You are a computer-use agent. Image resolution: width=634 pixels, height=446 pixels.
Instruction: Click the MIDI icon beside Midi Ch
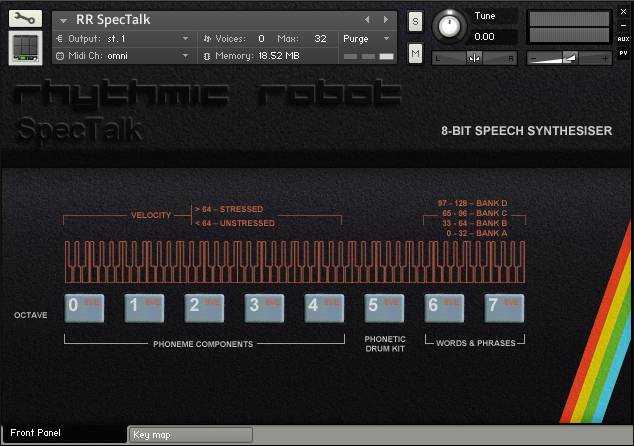pos(59,56)
